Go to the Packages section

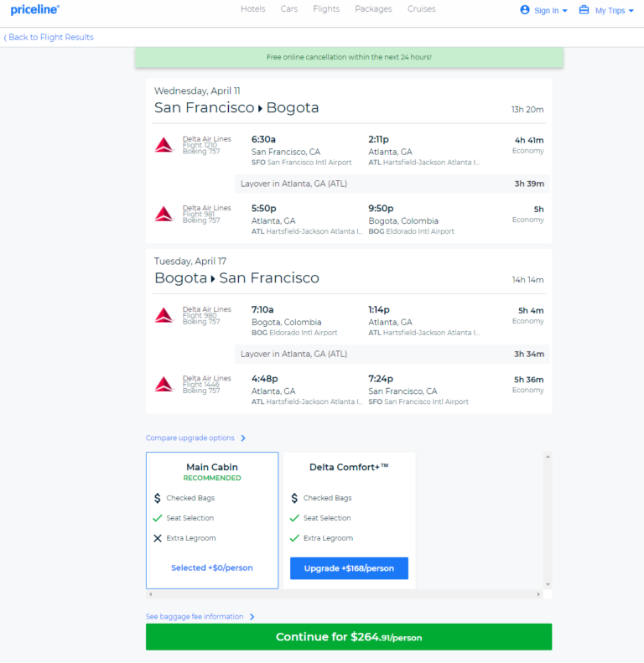[x=373, y=9]
